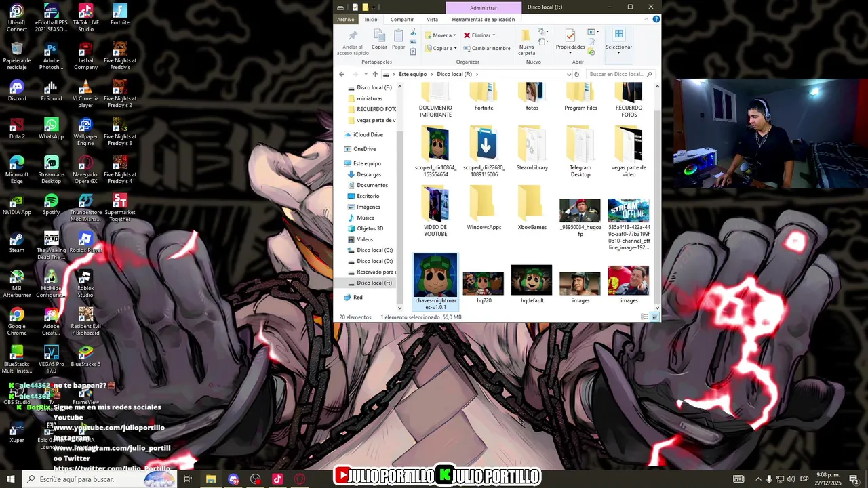
Task: Switch to the Compartir ribbon tab
Action: point(402,19)
